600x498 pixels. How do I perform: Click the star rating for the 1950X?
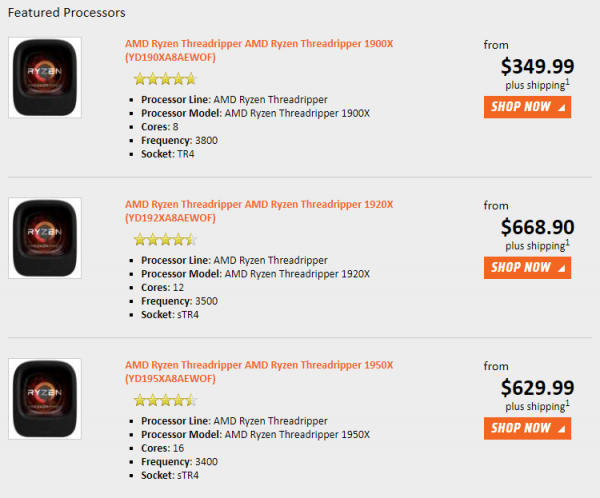point(164,400)
